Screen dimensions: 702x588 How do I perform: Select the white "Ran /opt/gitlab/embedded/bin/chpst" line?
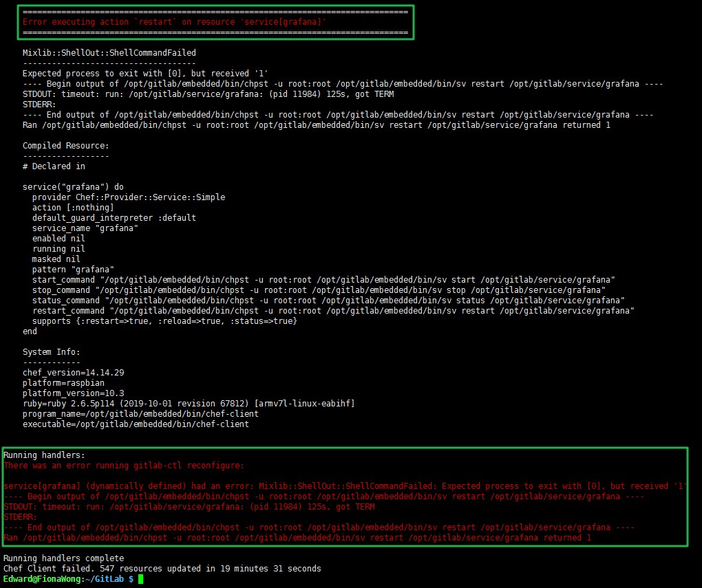(x=317, y=125)
